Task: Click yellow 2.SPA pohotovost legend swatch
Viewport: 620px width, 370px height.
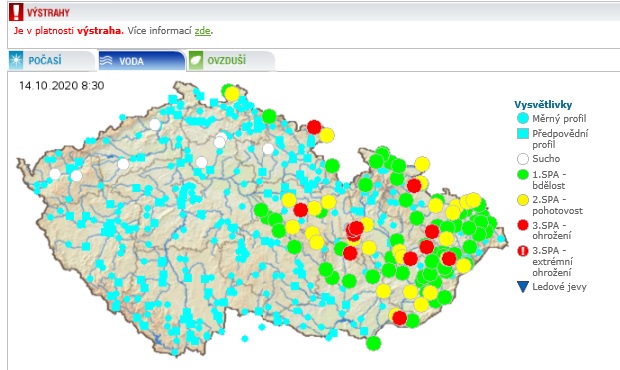Action: tap(523, 200)
